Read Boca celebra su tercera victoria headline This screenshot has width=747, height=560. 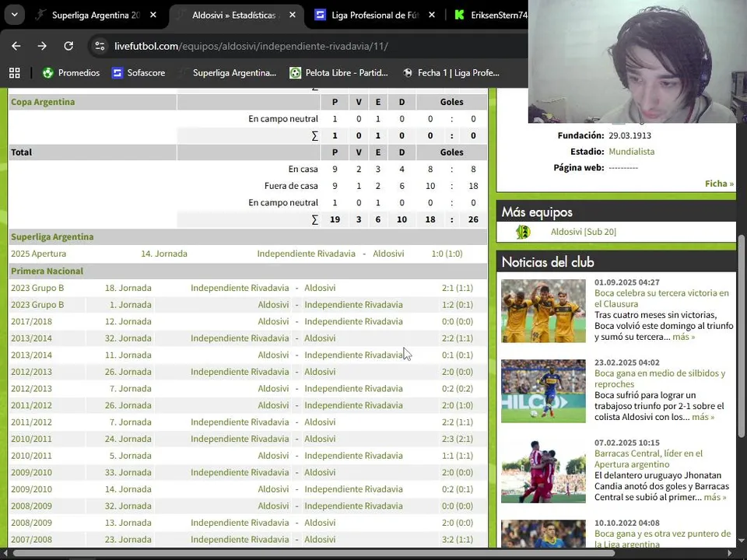click(x=661, y=299)
